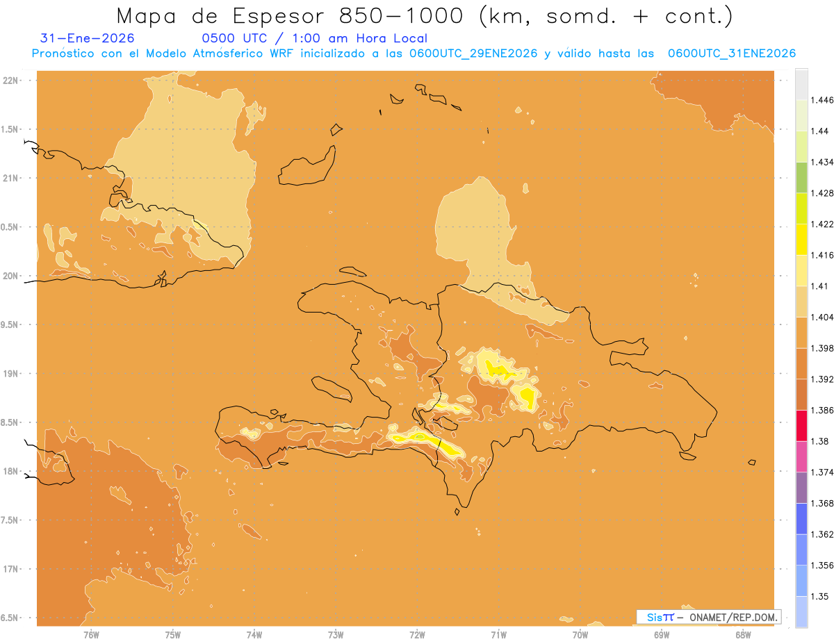Click the legend value 1.428
This screenshot has height=644, width=834.
pos(821,193)
